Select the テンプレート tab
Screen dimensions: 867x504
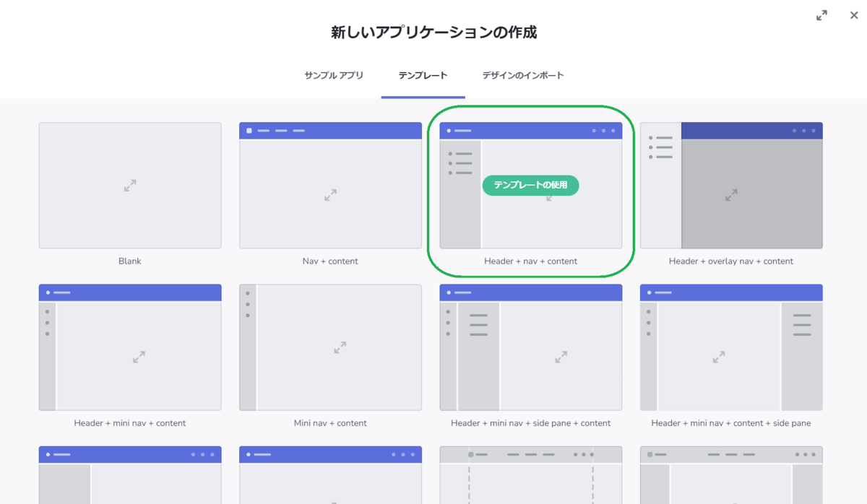click(x=423, y=75)
